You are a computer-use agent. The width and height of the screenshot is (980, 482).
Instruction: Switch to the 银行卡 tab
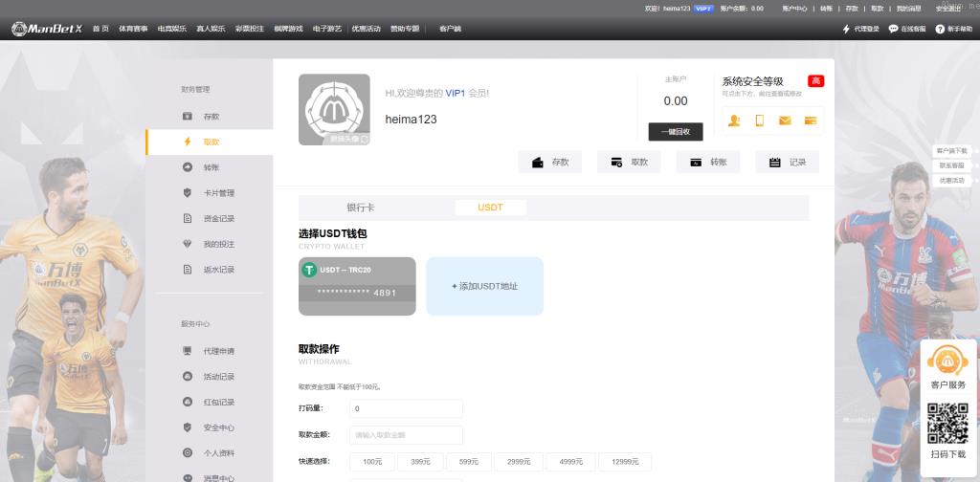click(x=360, y=208)
